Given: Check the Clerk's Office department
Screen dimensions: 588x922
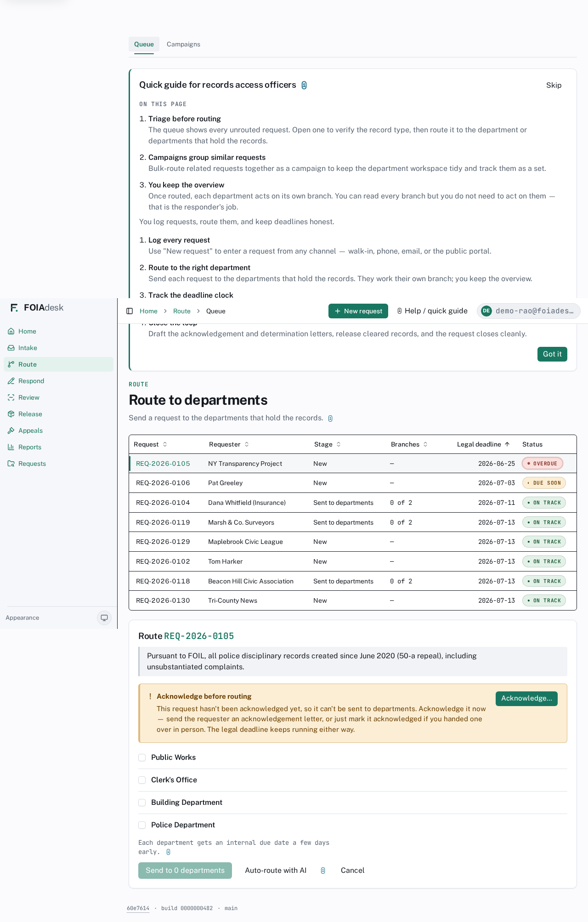Looking at the screenshot, I should [142, 780].
